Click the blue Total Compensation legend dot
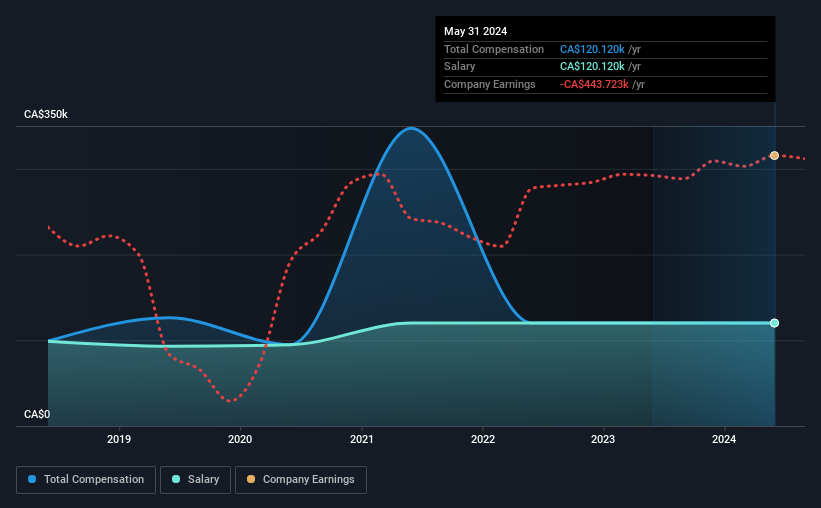Image resolution: width=821 pixels, height=508 pixels. click(32, 479)
